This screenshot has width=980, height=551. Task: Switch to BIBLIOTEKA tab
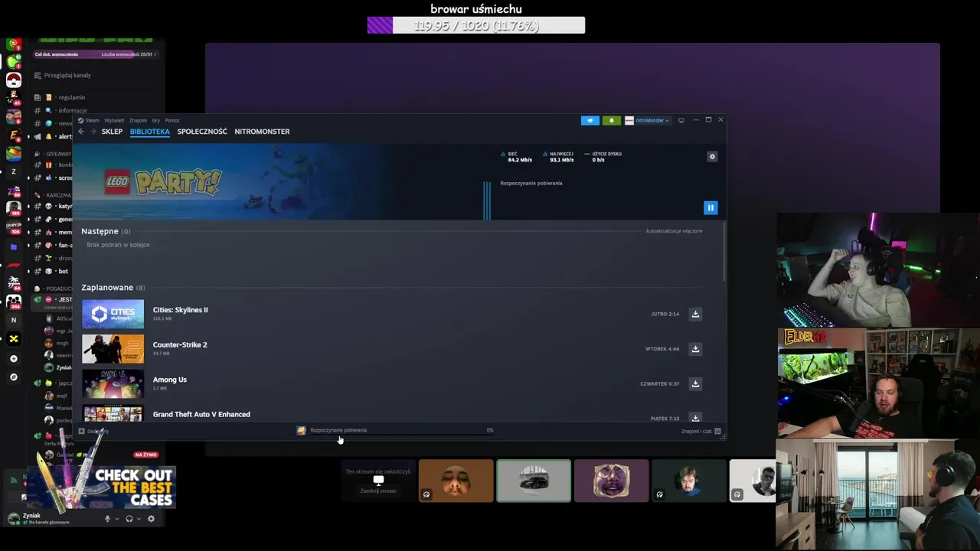click(150, 132)
